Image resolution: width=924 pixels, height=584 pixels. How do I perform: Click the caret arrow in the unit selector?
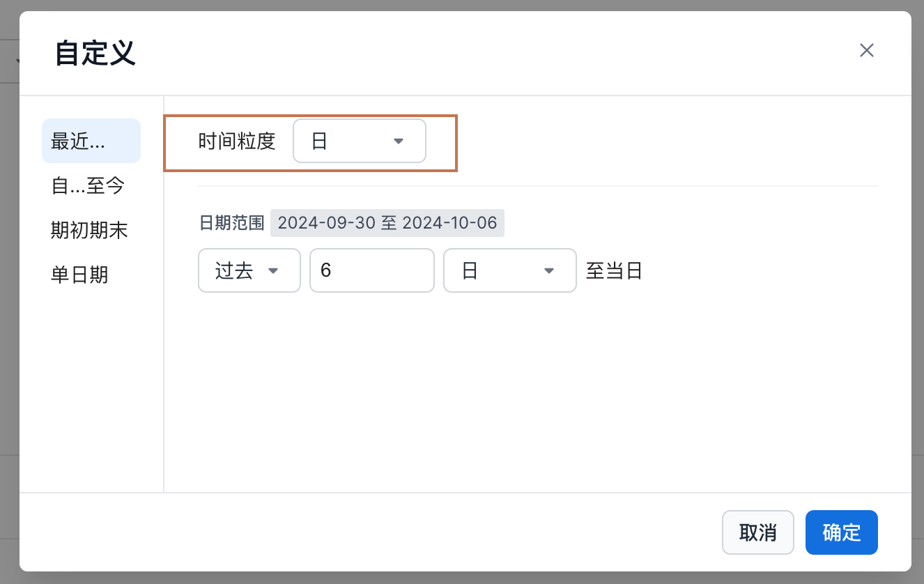[x=549, y=270]
